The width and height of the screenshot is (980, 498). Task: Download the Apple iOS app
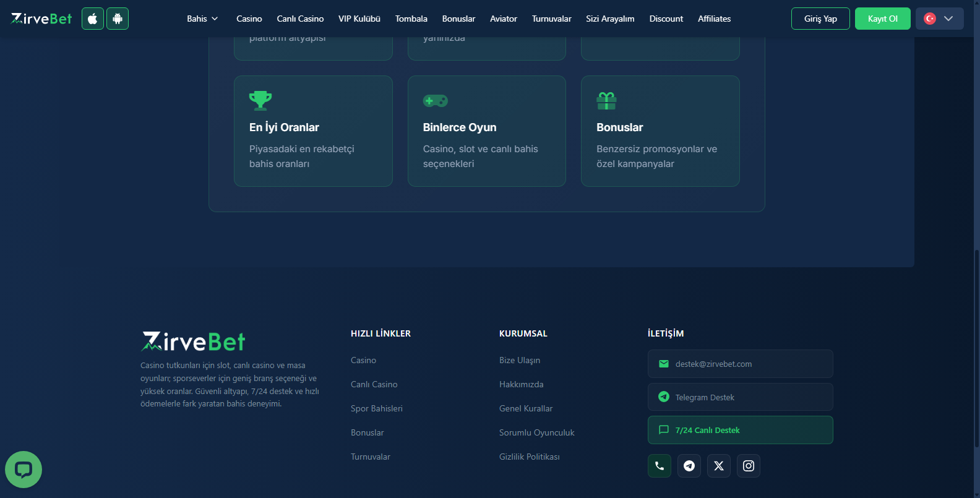pos(93,19)
